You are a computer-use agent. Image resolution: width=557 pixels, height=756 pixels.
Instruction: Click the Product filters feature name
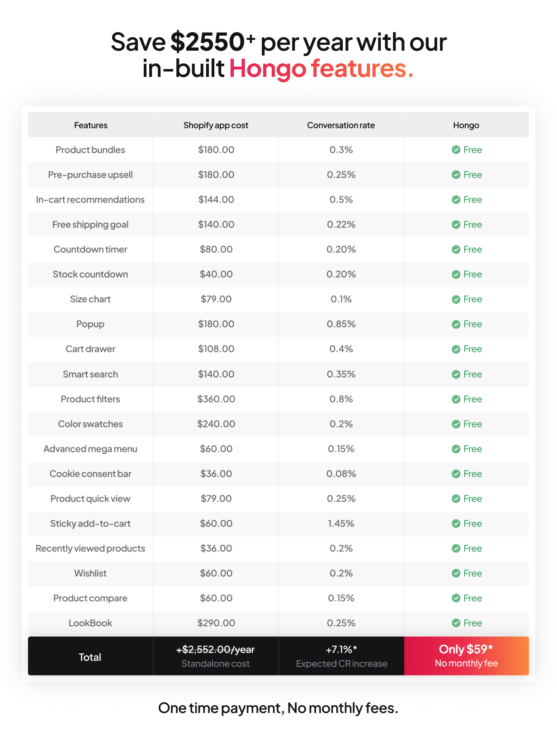click(90, 399)
